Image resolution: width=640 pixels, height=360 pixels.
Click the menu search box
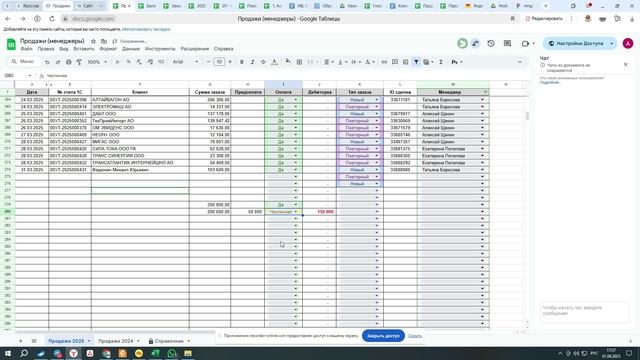click(x=24, y=62)
